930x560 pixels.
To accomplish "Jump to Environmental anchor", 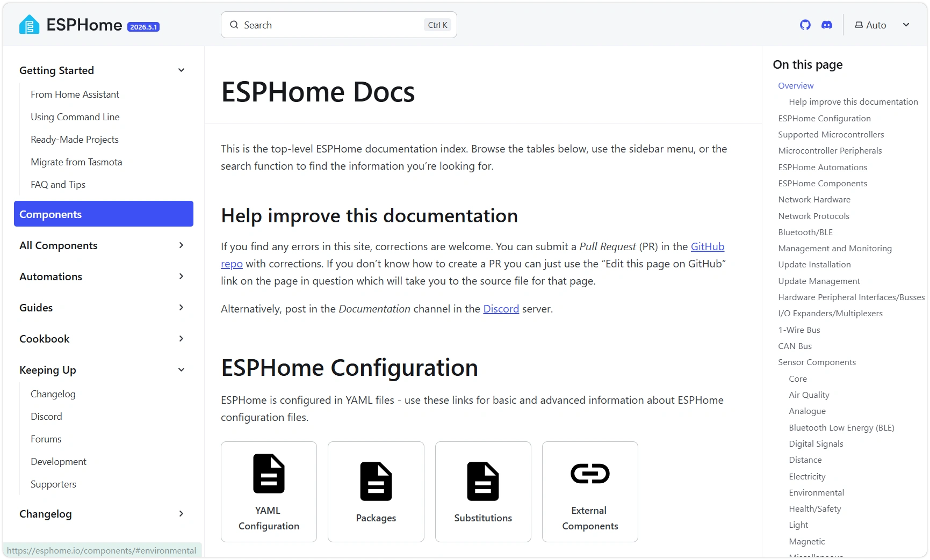I will [816, 492].
